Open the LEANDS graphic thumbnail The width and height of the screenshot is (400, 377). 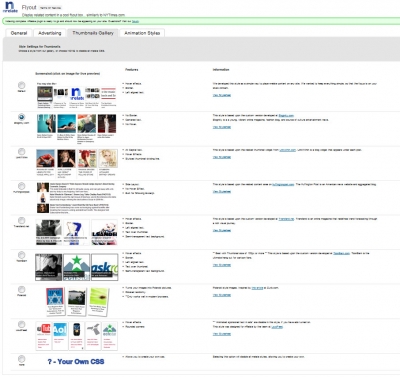(x=104, y=232)
